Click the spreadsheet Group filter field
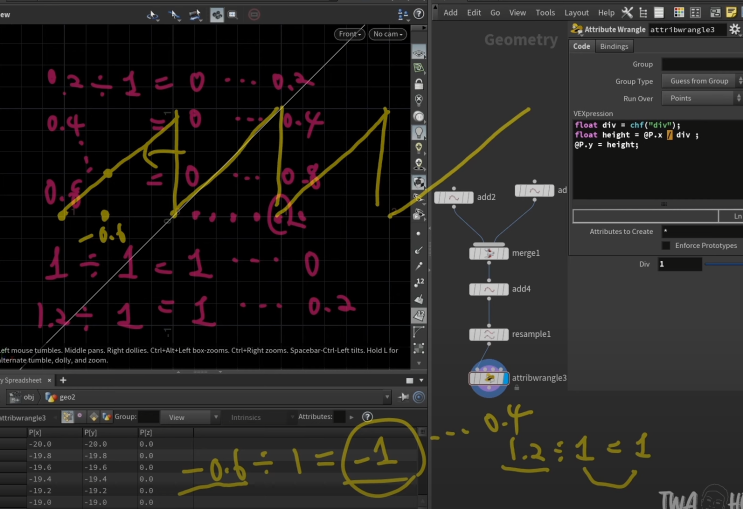Screen dimensions: 743x509 [149, 417]
